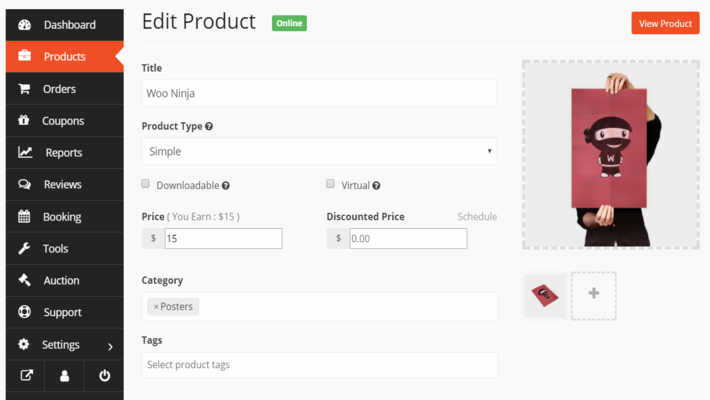Viewport: 710px width, 400px height.
Task: Click the help icon beside Virtual
Action: click(x=376, y=185)
